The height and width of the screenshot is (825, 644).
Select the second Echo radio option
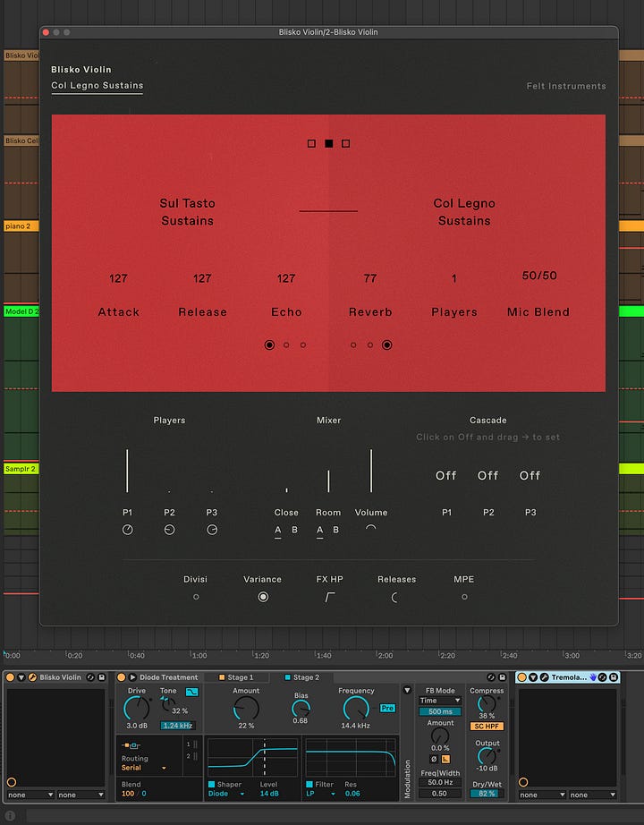pos(286,345)
